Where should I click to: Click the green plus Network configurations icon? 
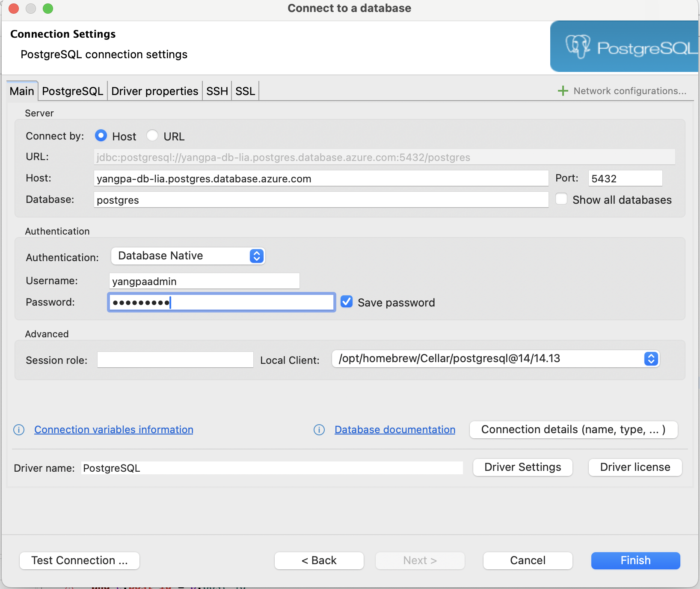click(563, 91)
